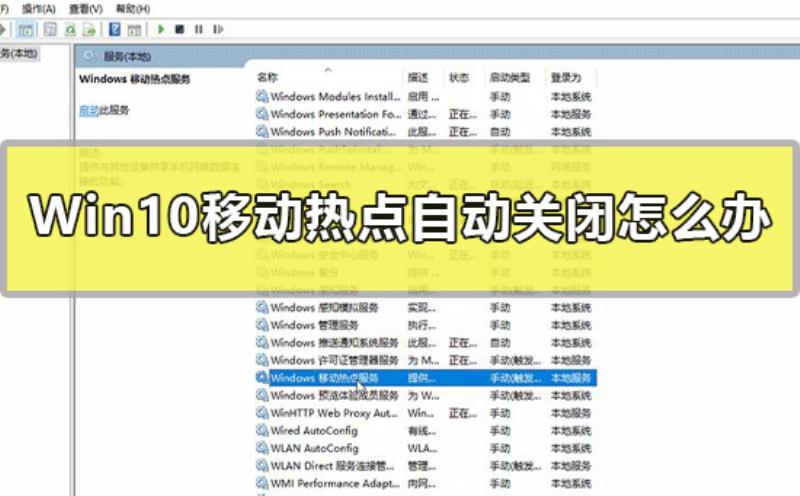Select the WLAN Direct 服务连接管... service name
The image size is (800, 496).
[332, 465]
